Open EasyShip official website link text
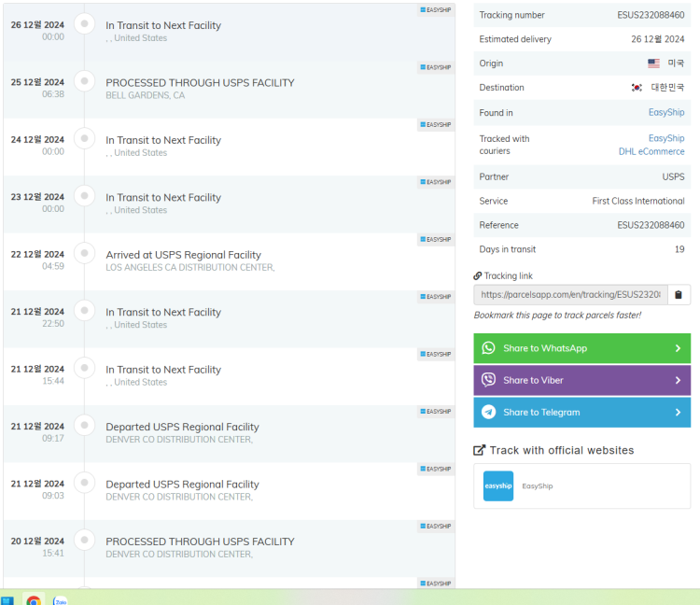 pos(538,485)
